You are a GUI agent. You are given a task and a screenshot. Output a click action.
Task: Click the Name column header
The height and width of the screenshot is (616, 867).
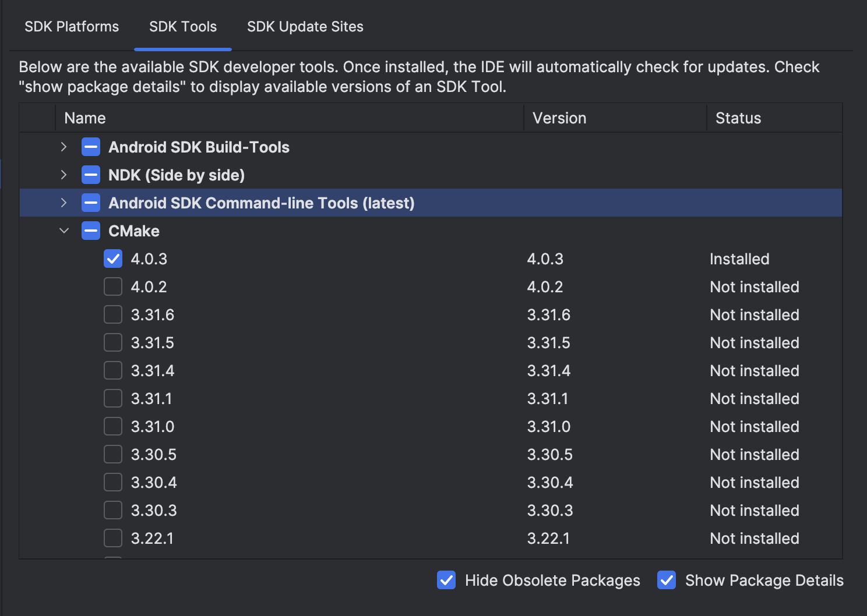pyautogui.click(x=290, y=118)
